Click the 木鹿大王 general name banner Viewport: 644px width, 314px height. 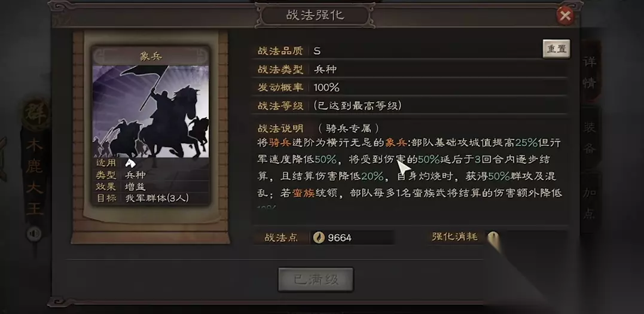click(x=35, y=178)
